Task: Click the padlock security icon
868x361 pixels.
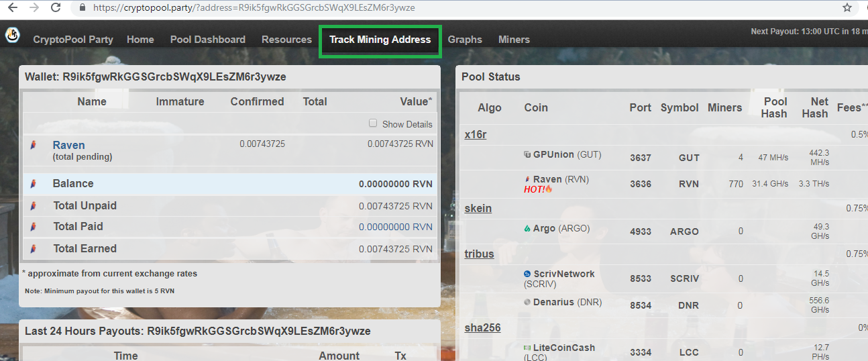Action: tap(83, 8)
